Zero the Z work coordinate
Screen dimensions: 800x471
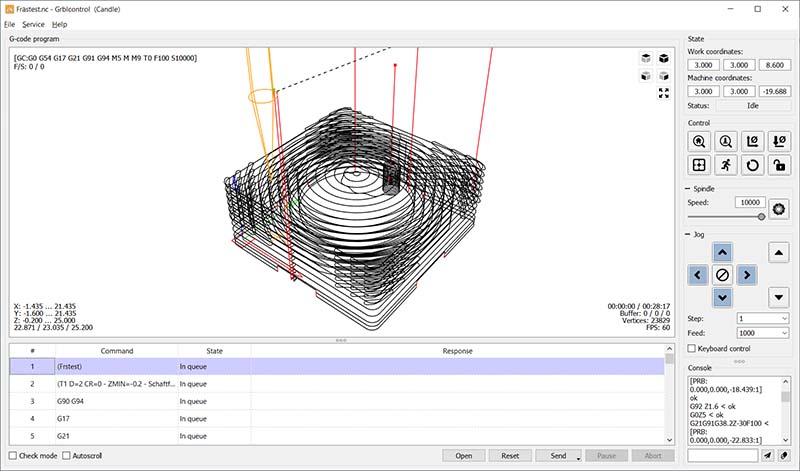point(779,141)
